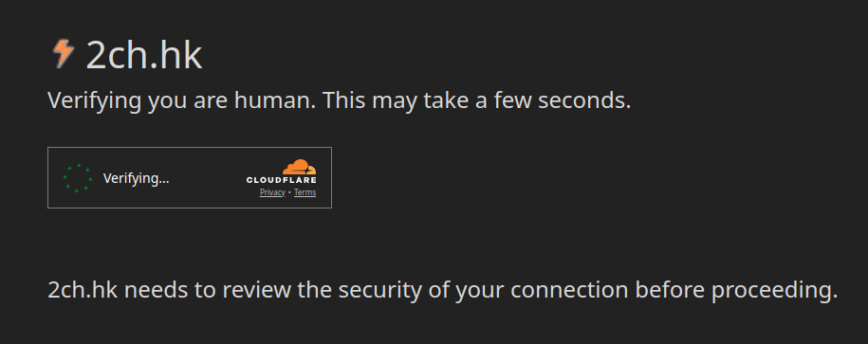Open the Privacy link
The height and width of the screenshot is (344, 868).
(x=272, y=192)
